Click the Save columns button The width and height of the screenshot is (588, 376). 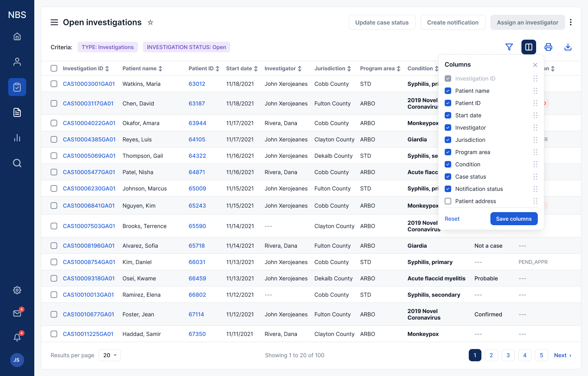[514, 219]
